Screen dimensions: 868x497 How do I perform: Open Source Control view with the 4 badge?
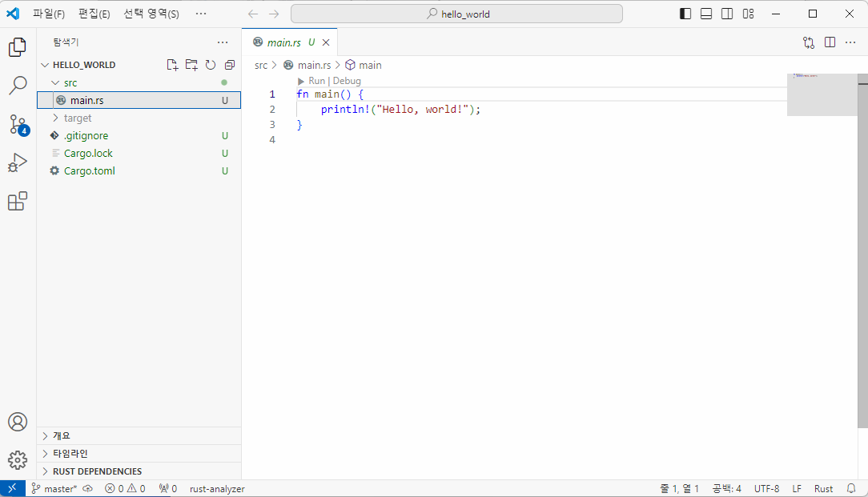(18, 125)
